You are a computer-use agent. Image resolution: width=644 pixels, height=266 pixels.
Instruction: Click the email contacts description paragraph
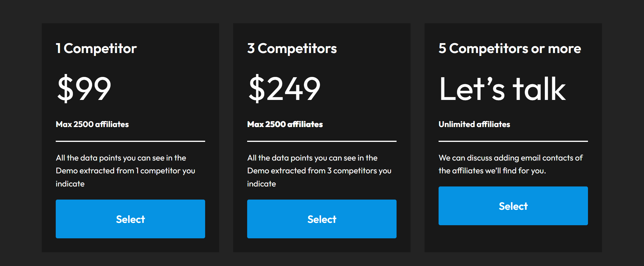pos(511,164)
